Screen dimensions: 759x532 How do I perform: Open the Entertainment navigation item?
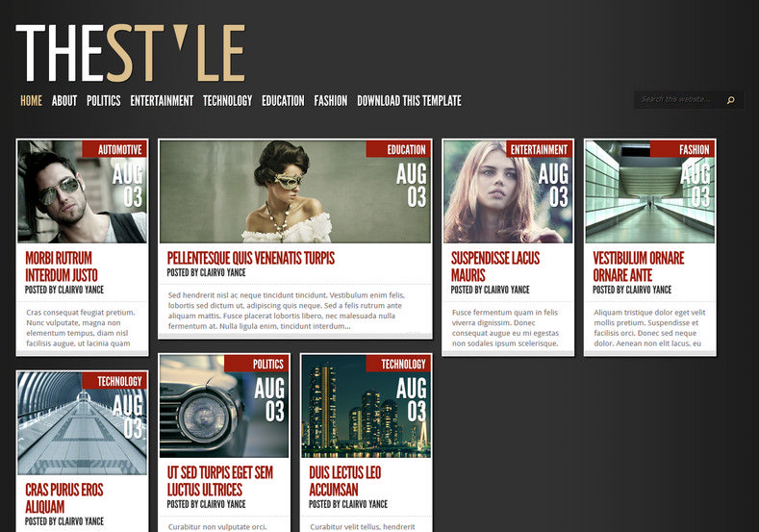click(162, 101)
